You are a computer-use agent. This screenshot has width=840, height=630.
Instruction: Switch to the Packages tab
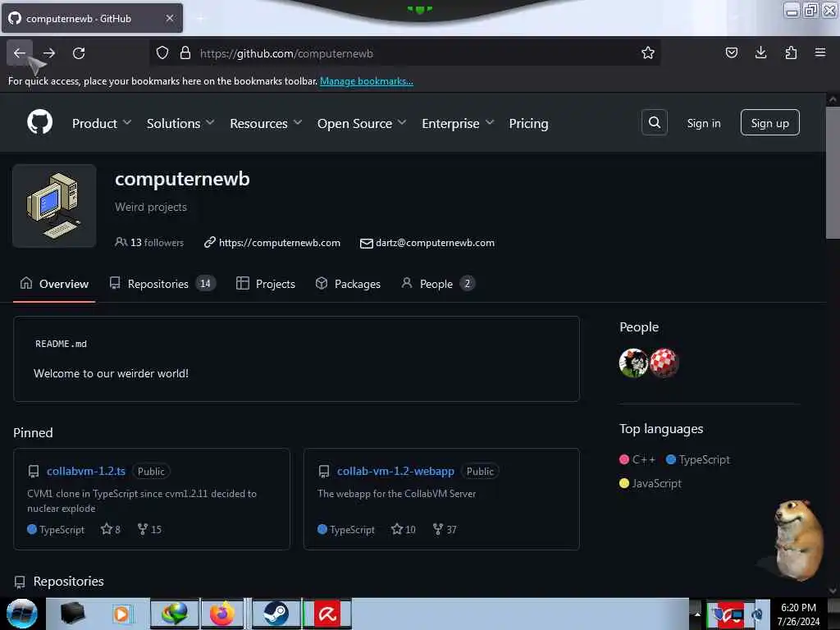point(348,284)
